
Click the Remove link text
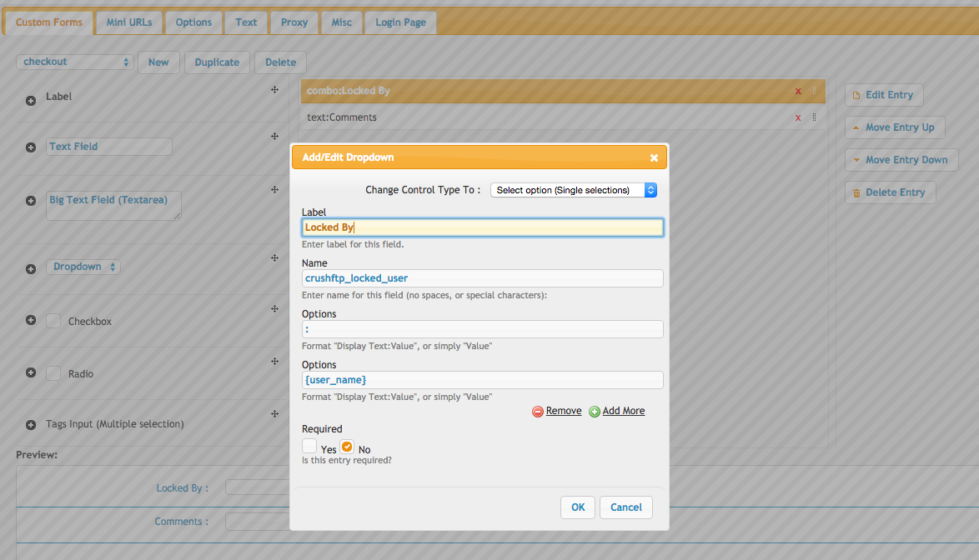pos(564,411)
